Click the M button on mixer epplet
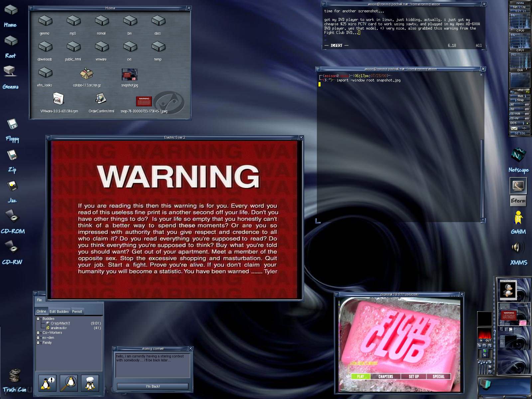532x399 pixels. point(490,367)
